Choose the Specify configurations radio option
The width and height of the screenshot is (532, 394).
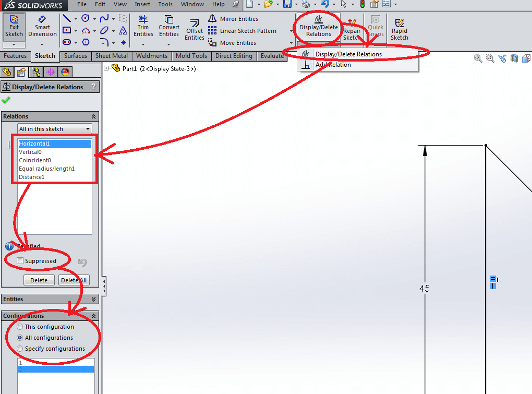pyautogui.click(x=20, y=349)
